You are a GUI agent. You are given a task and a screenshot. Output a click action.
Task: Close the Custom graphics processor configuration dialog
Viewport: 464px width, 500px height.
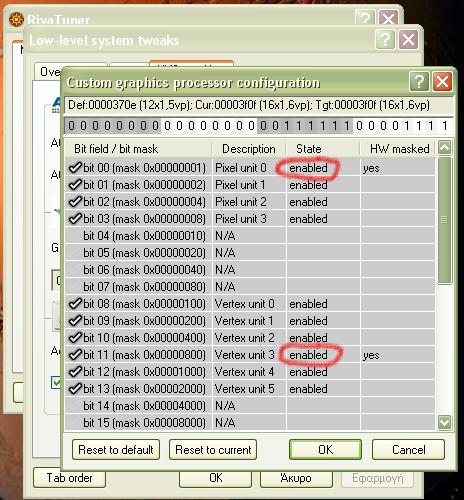(442, 81)
